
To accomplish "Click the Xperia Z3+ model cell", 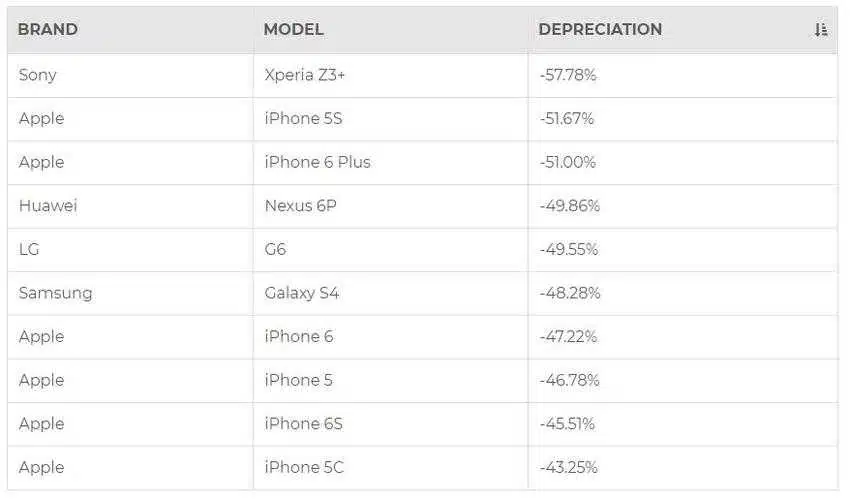I will (390, 75).
